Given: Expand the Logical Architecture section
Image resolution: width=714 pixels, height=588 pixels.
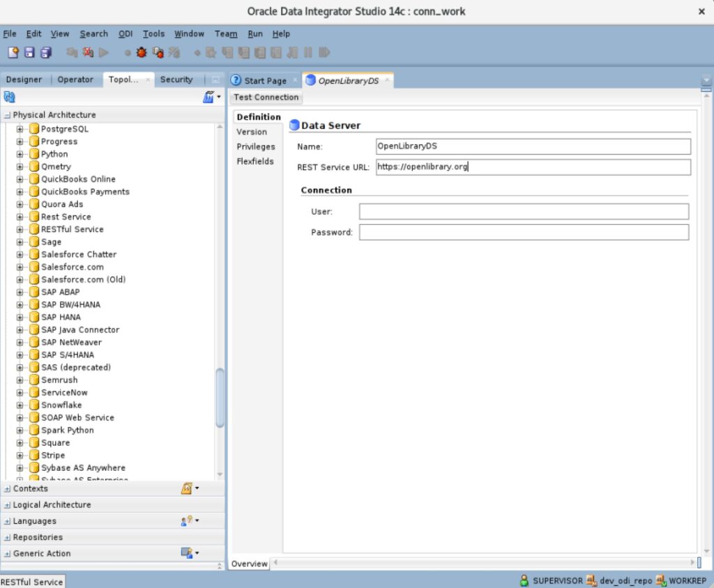Looking at the screenshot, I should click(x=7, y=505).
